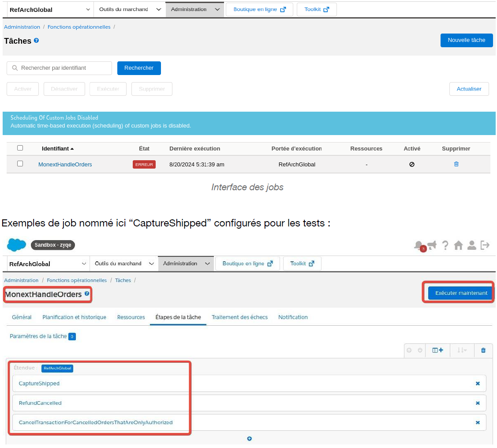497x448 pixels.
Task: Click the Nouvelle tâche button
Action: coord(466,40)
